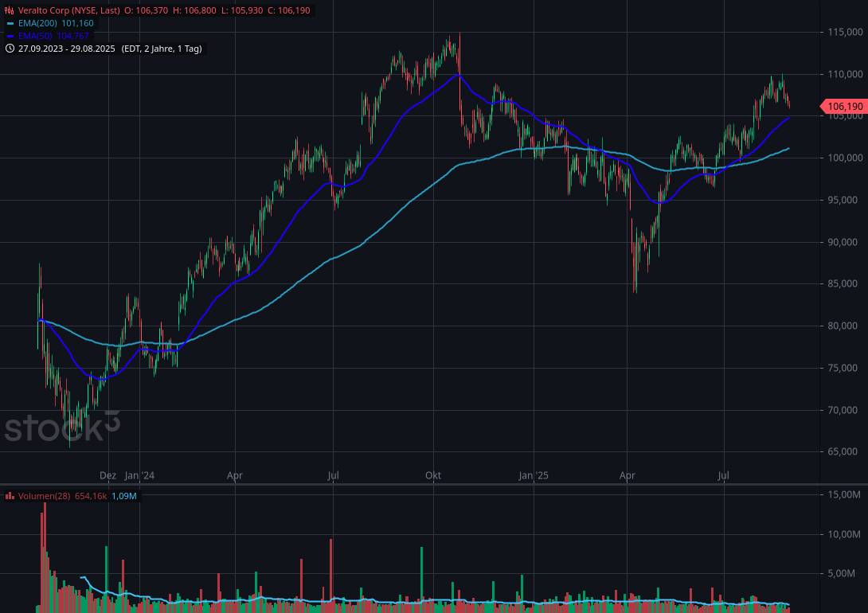This screenshot has height=613, width=868.
Task: Click the clock icon beside date range
Action: pos(10,49)
